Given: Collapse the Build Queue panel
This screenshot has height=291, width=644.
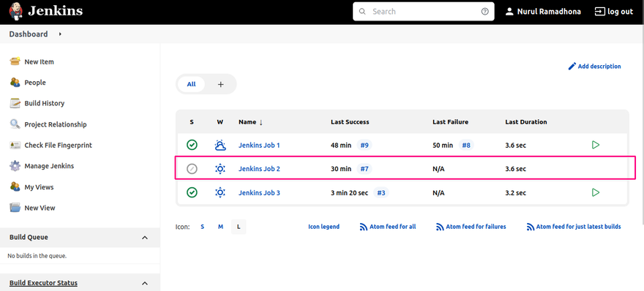Looking at the screenshot, I should tap(145, 237).
